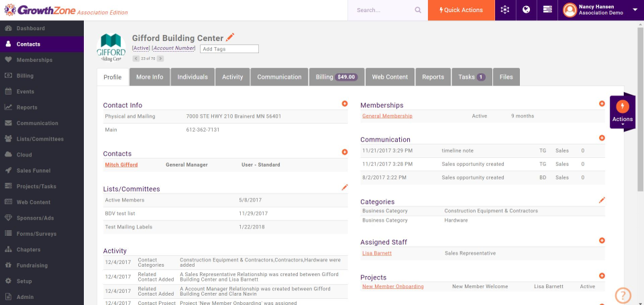This screenshot has height=305, width=644.
Task: Go to the next contact record arrow
Action: click(x=160, y=58)
